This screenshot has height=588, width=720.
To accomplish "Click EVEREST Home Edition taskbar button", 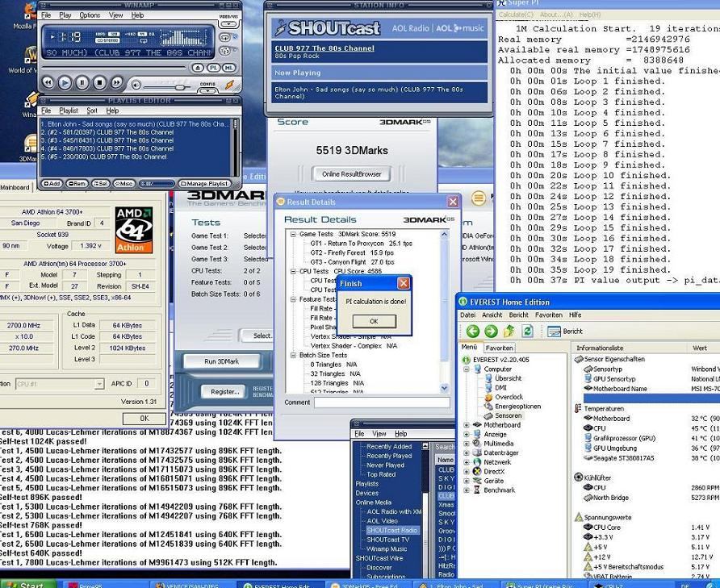I will point(281,585).
